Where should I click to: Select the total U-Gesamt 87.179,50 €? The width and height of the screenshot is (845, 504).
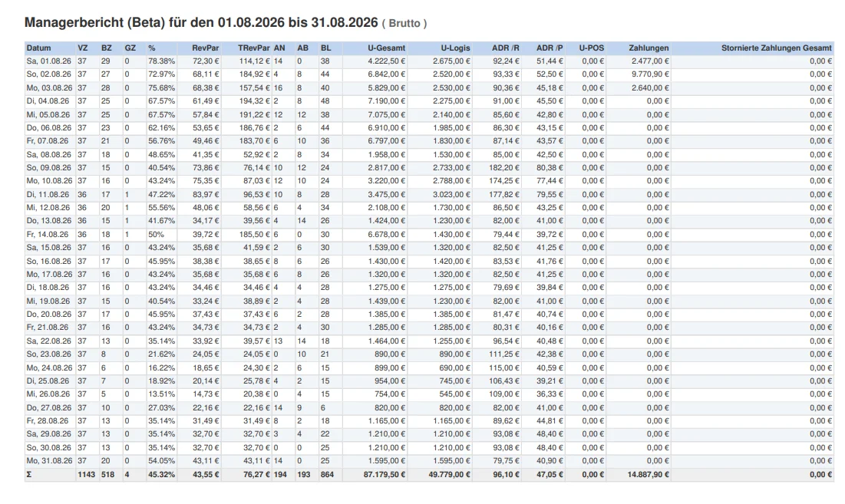[385, 474]
